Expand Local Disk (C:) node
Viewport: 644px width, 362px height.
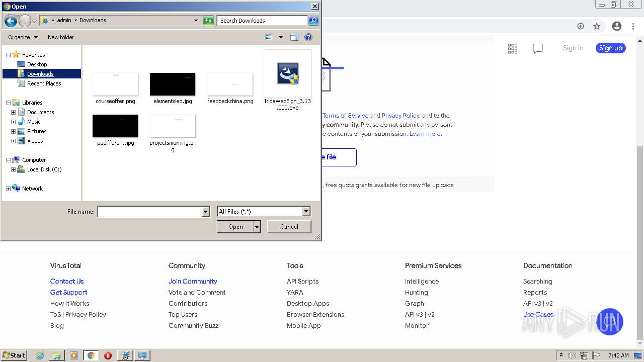tap(13, 169)
